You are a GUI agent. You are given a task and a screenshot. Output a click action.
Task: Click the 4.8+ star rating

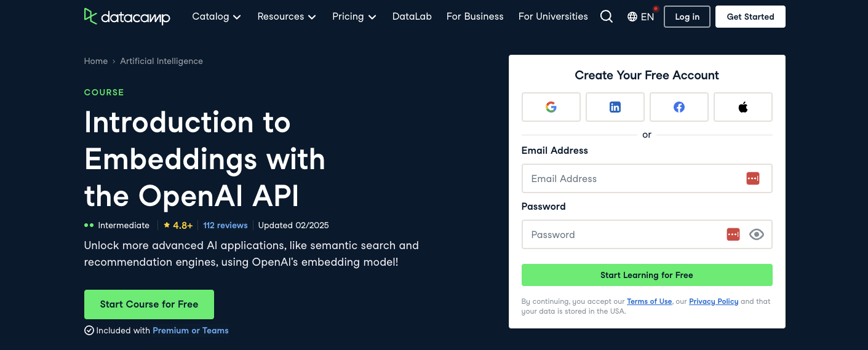[x=178, y=225]
